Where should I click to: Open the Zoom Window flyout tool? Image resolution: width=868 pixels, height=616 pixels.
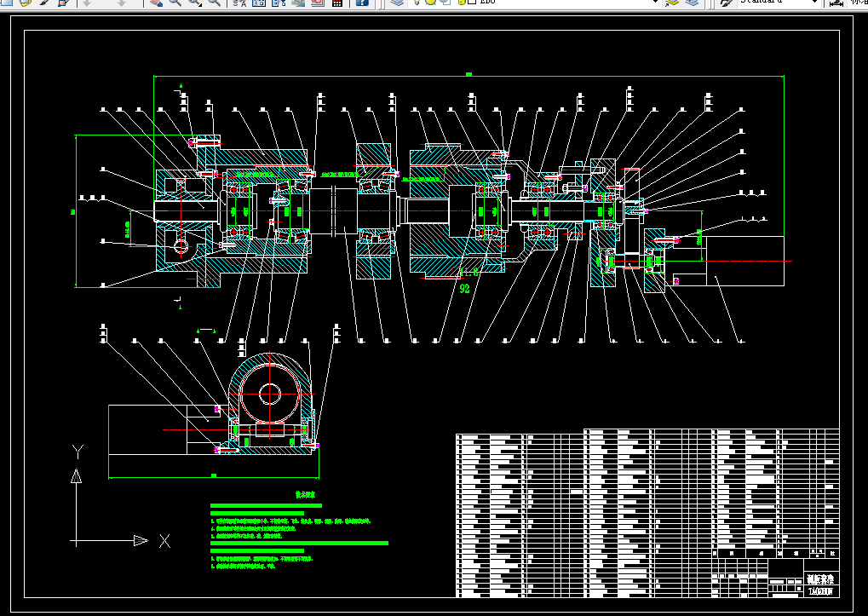pos(194,3)
